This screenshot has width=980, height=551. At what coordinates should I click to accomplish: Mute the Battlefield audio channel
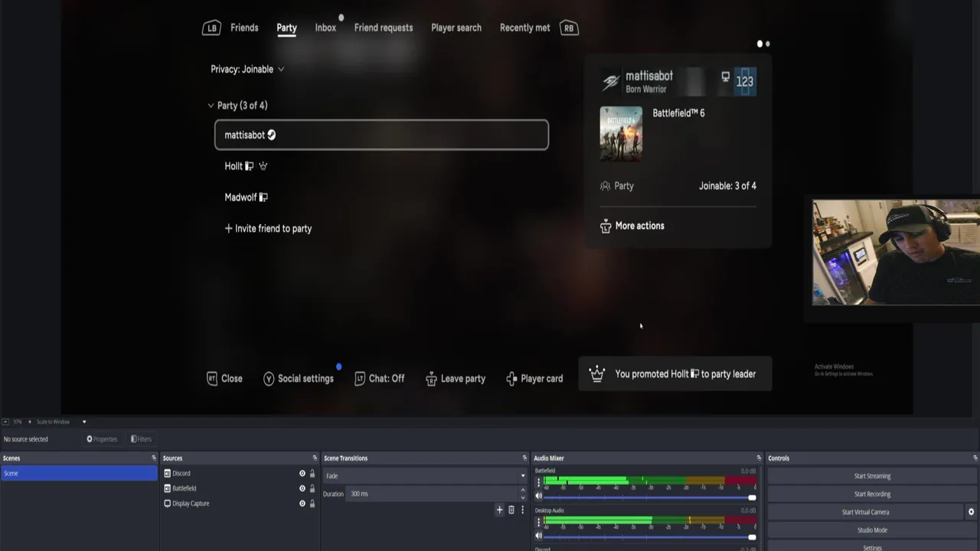coord(538,497)
